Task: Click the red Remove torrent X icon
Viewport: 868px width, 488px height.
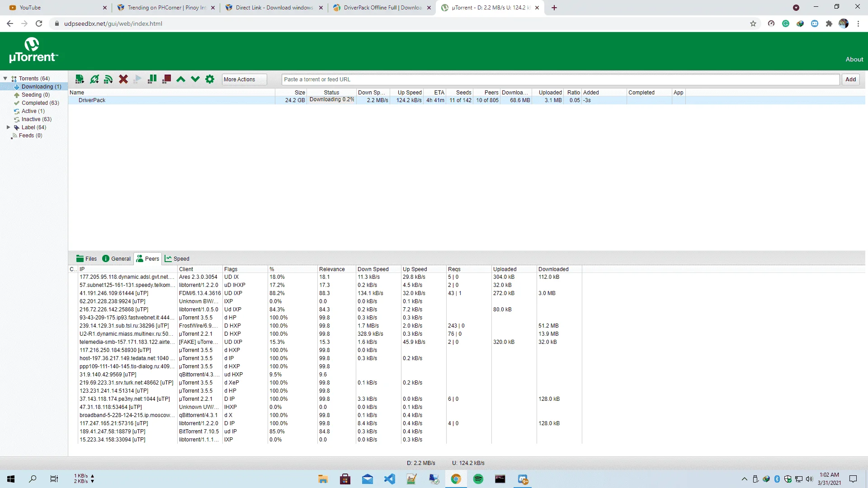Action: tap(123, 79)
